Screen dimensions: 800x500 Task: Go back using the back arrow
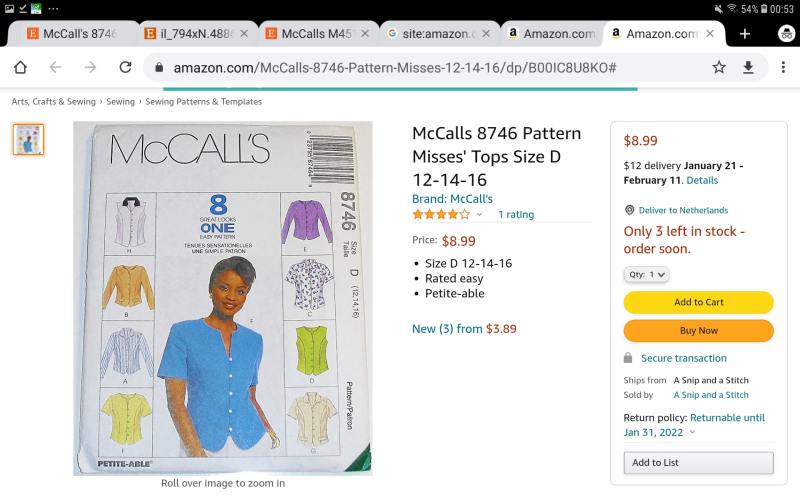click(56, 68)
